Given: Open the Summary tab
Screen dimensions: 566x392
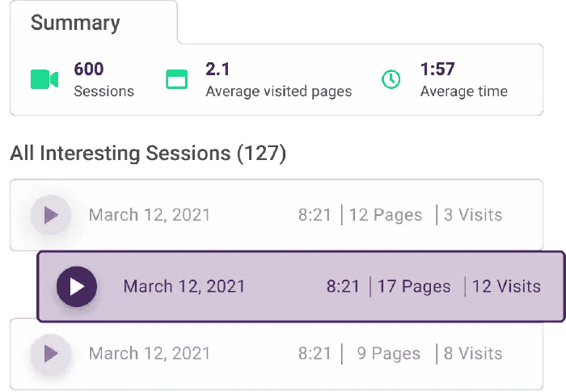Looking at the screenshot, I should [75, 23].
